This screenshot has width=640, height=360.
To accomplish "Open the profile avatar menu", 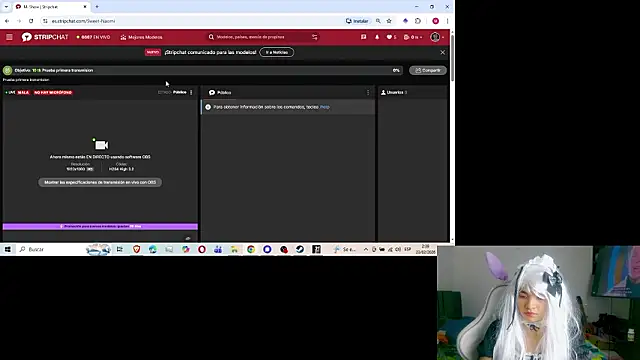I will [437, 37].
